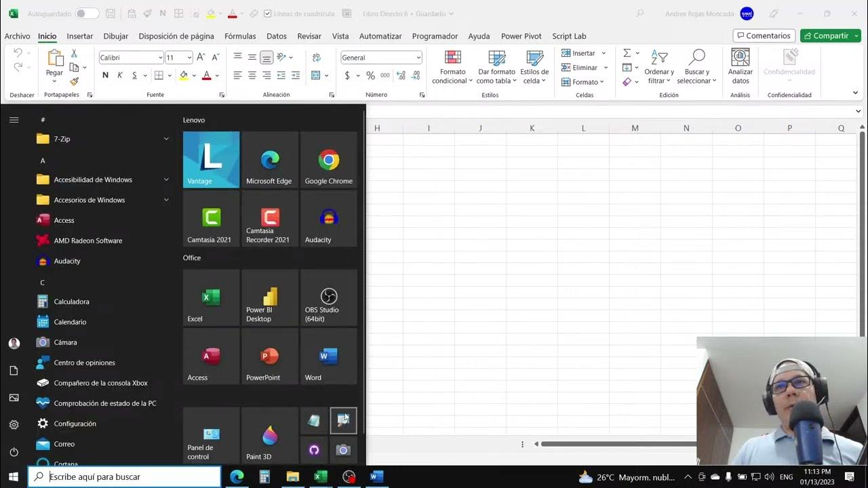Open Dar formato como tabla dropdown
The image size is (868, 488).
(x=496, y=68)
